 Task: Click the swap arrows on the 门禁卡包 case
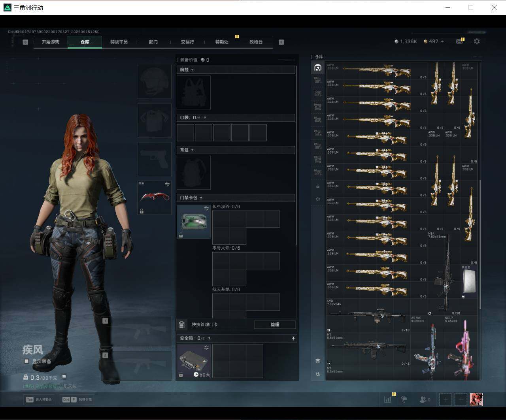206,208
